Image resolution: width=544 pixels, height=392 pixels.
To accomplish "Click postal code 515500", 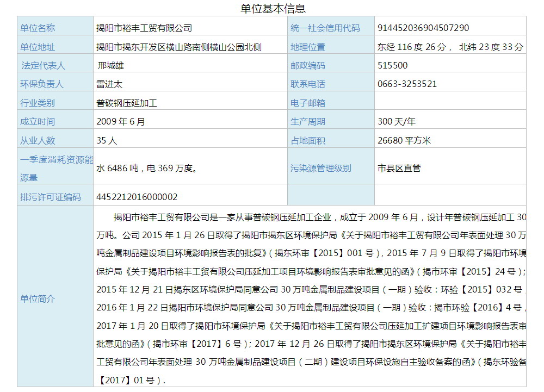I will 392,65.
